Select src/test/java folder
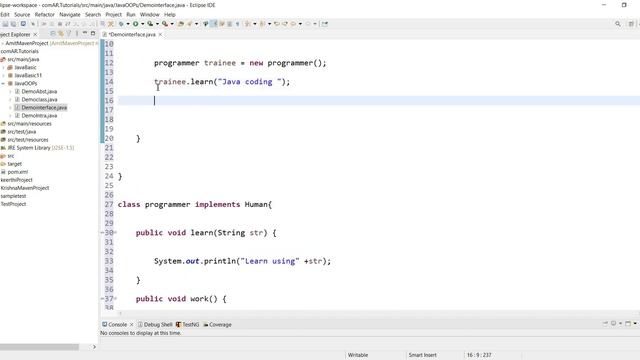 click(22, 132)
